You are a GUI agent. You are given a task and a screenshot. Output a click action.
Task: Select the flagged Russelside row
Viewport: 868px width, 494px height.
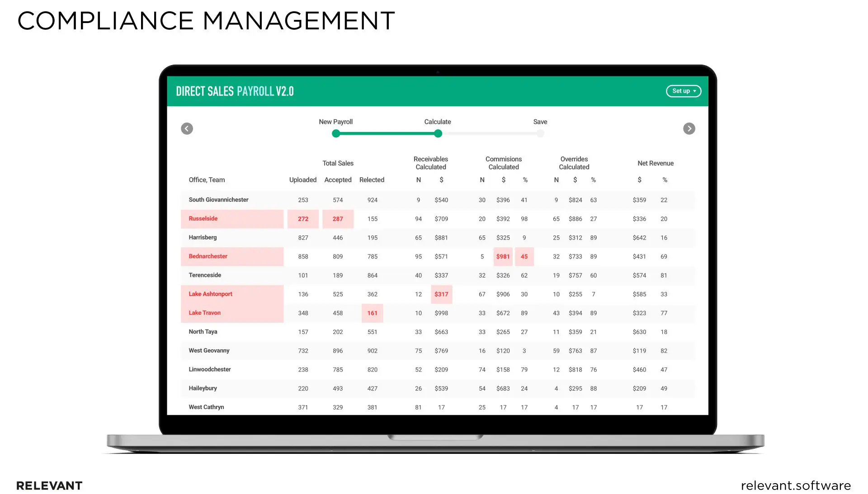coord(232,219)
